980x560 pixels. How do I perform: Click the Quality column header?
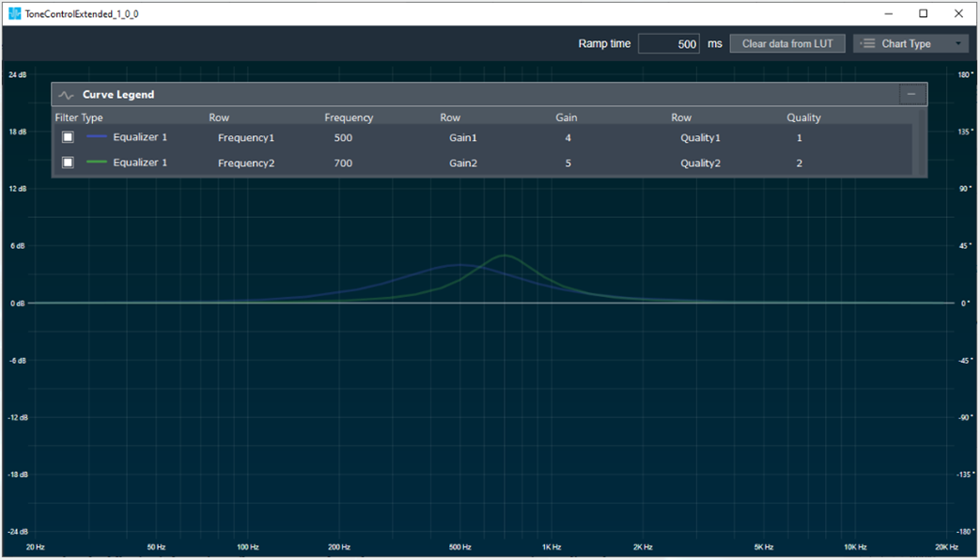click(803, 117)
